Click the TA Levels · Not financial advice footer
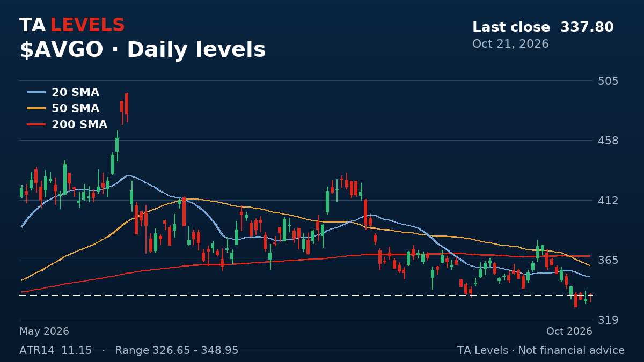 click(x=541, y=351)
